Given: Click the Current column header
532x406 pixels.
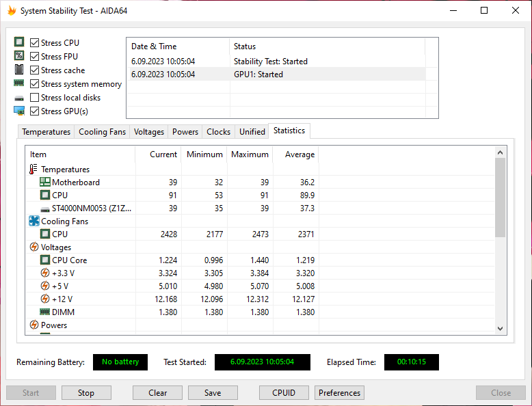Looking at the screenshot, I should (x=158, y=154).
